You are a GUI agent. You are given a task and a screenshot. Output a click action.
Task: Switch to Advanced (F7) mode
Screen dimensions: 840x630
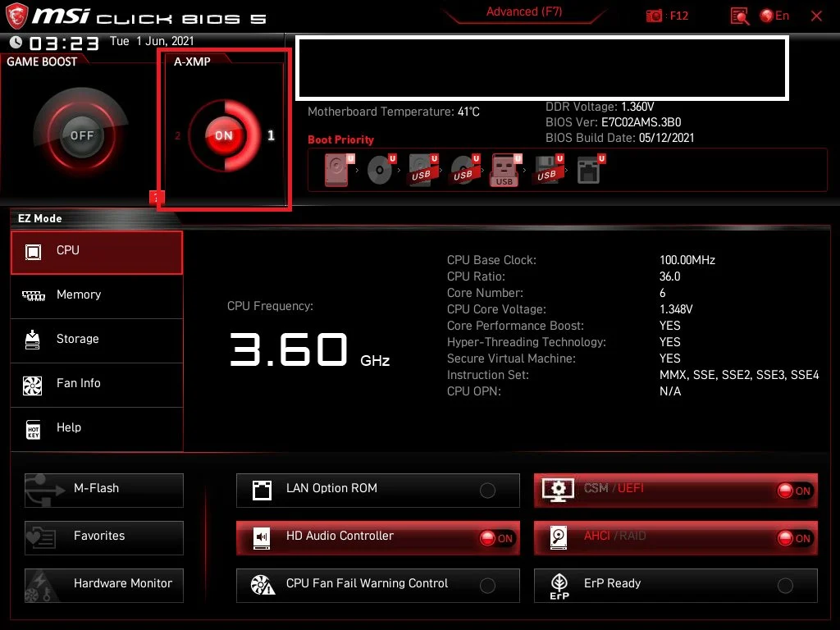pos(523,12)
